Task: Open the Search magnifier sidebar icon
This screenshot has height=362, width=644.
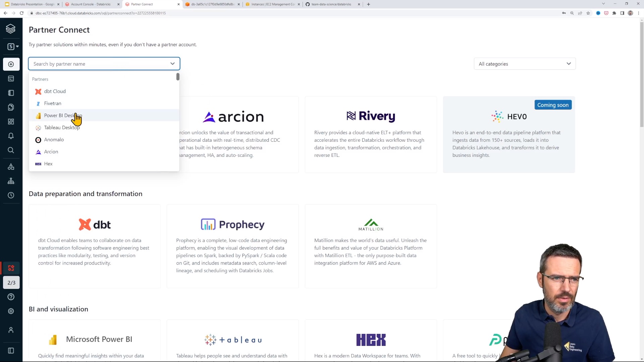Action: 11,150
